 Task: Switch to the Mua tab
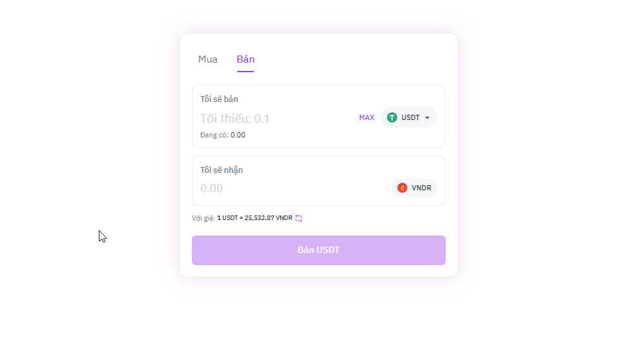click(208, 59)
